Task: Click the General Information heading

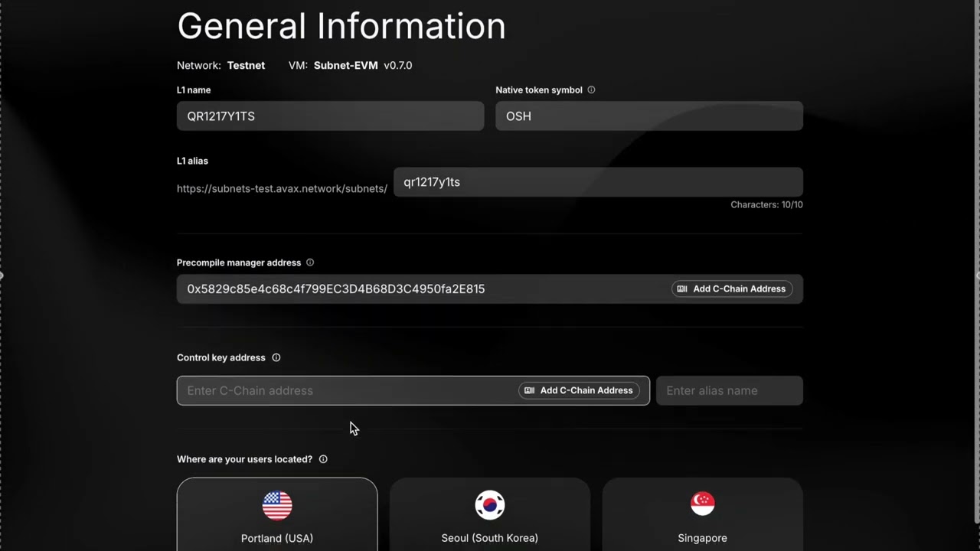Action: click(341, 25)
